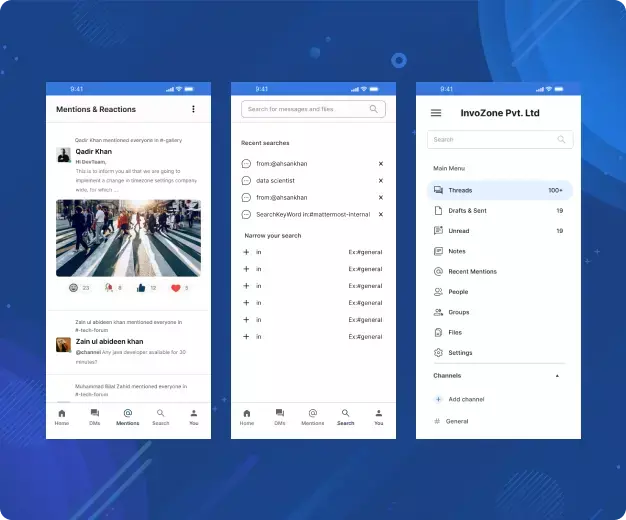Open Recent Mentions in the Main Menu
This screenshot has height=520, width=626.
tap(472, 272)
